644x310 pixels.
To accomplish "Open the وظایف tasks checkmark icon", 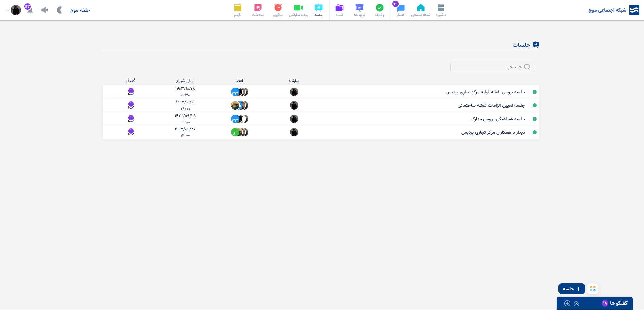I will coord(380,8).
